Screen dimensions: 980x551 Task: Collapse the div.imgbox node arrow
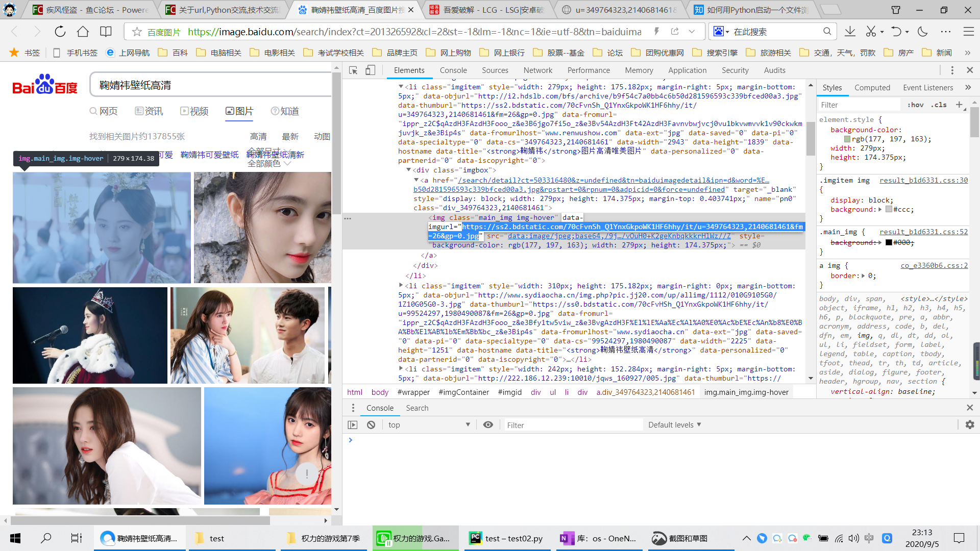coord(408,170)
